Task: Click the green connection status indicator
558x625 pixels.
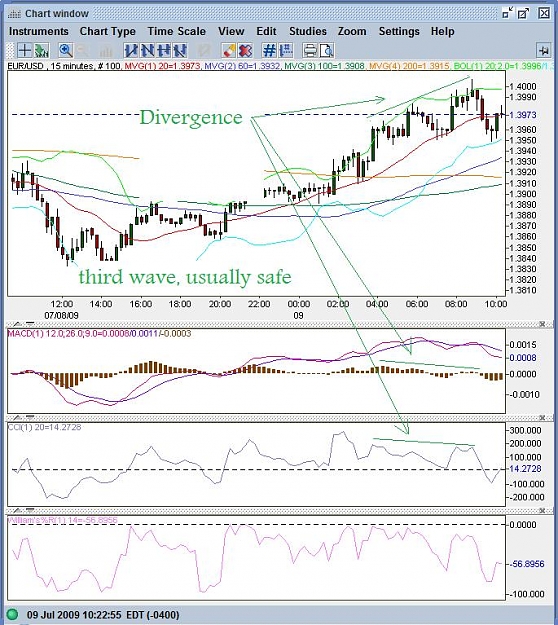Action: [13, 614]
